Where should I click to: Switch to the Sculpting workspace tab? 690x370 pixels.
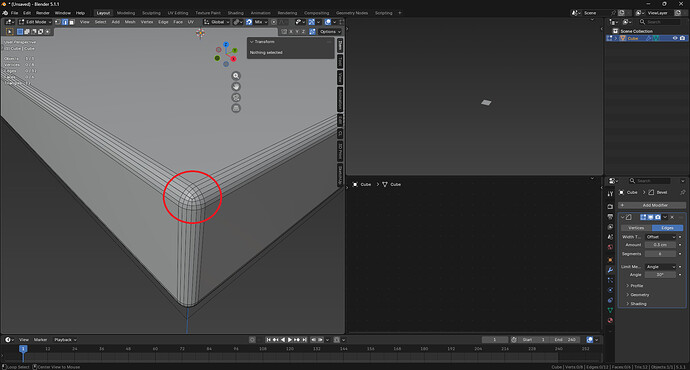pos(151,13)
